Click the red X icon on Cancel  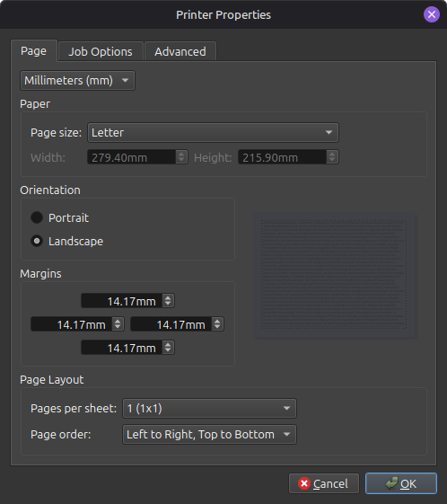click(x=303, y=483)
